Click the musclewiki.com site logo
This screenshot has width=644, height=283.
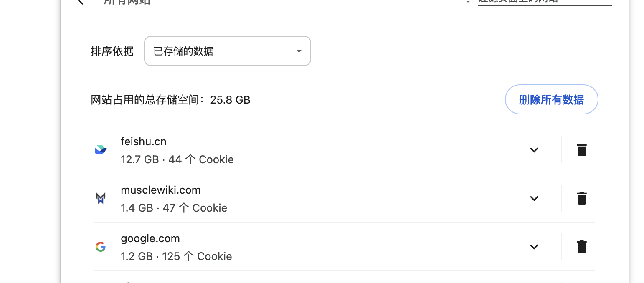101,198
